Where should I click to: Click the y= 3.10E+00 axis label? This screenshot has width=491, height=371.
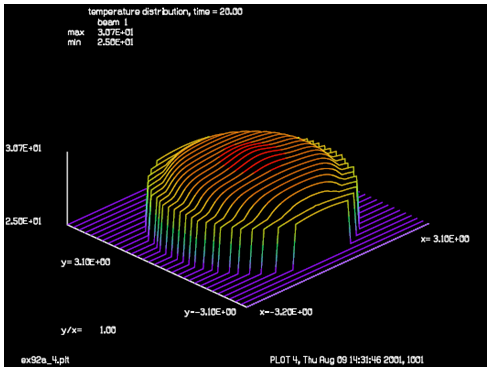point(86,262)
